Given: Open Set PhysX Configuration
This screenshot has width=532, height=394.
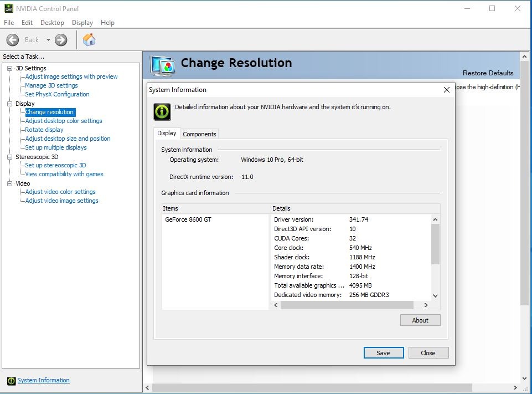Looking at the screenshot, I should tap(57, 94).
